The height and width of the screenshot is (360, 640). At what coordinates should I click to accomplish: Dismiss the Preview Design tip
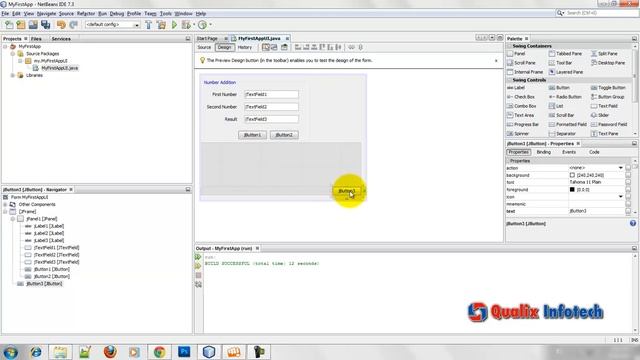pos(496,61)
